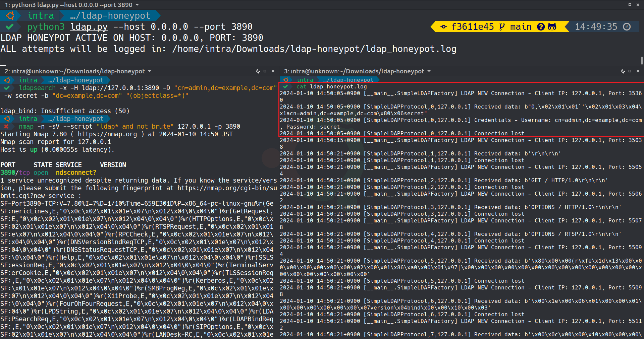Image resolution: width=644 pixels, height=339 pixels.
Task: Click the "ldap* and not brute" script argument
Action: 135,126
